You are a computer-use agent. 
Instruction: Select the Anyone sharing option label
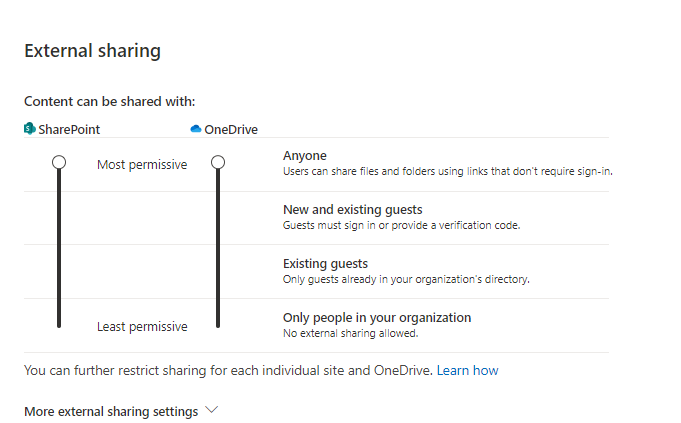[305, 155]
